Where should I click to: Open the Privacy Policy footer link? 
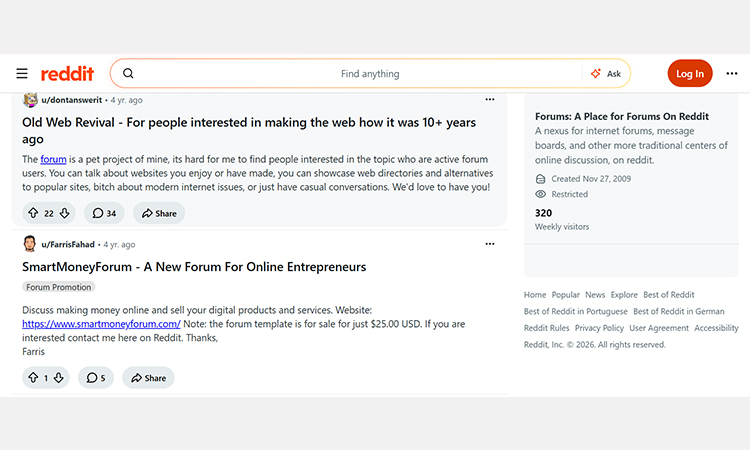tap(599, 328)
